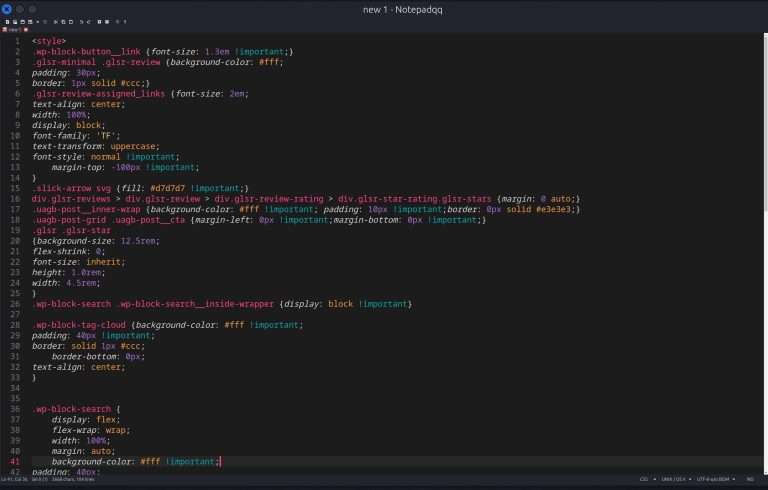
Task: Open the UNIX / OS X line-ending dropdown
Action: point(676,479)
